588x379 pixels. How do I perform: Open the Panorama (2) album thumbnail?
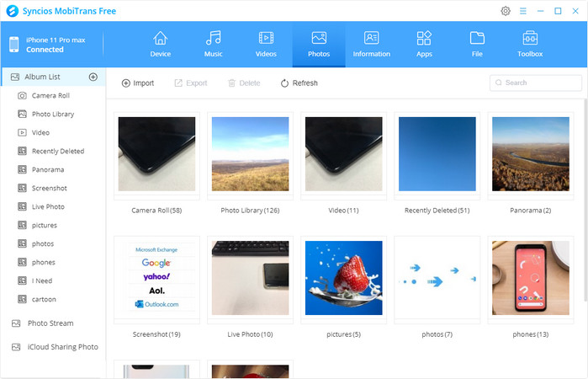point(531,154)
